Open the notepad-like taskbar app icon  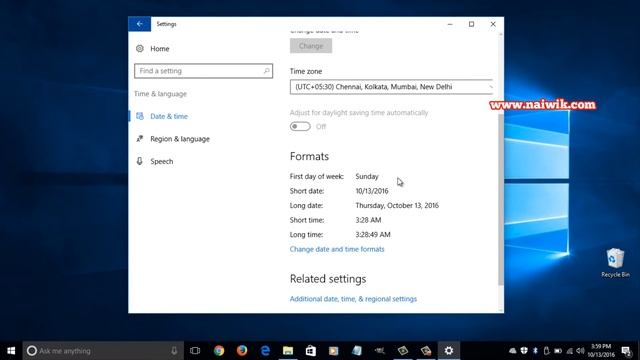tap(357, 351)
